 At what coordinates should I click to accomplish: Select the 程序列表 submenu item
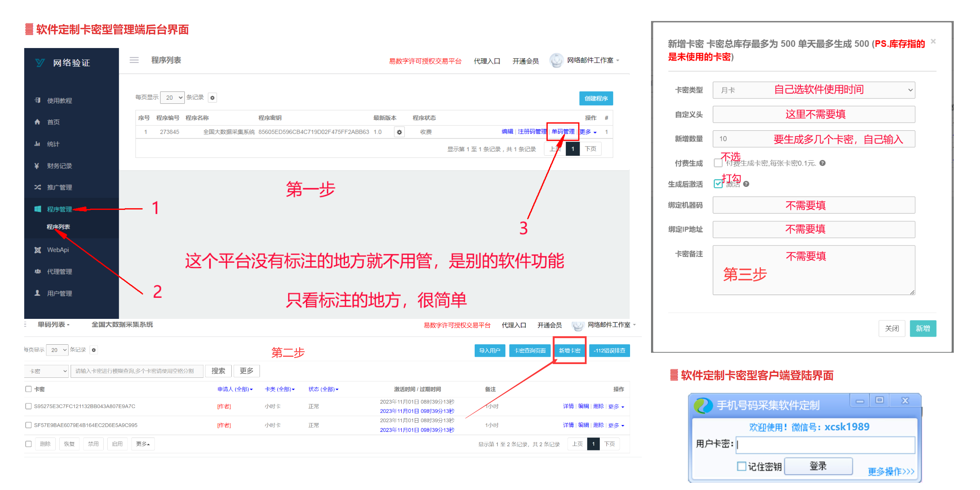point(58,227)
